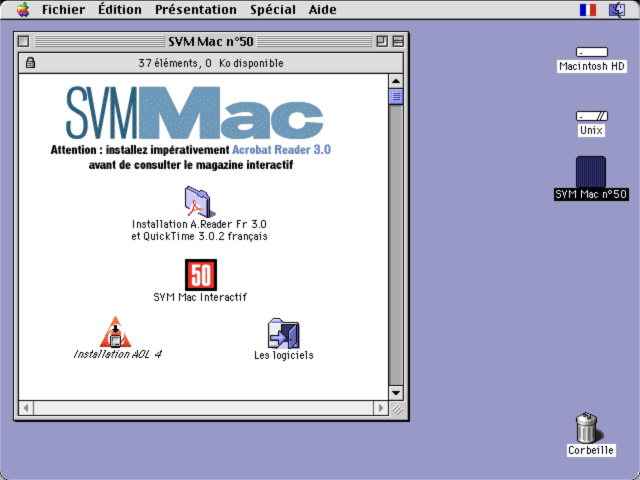The width and height of the screenshot is (640, 480).
Task: Click the 'Installation AOL 4' label
Action: [x=117, y=354]
